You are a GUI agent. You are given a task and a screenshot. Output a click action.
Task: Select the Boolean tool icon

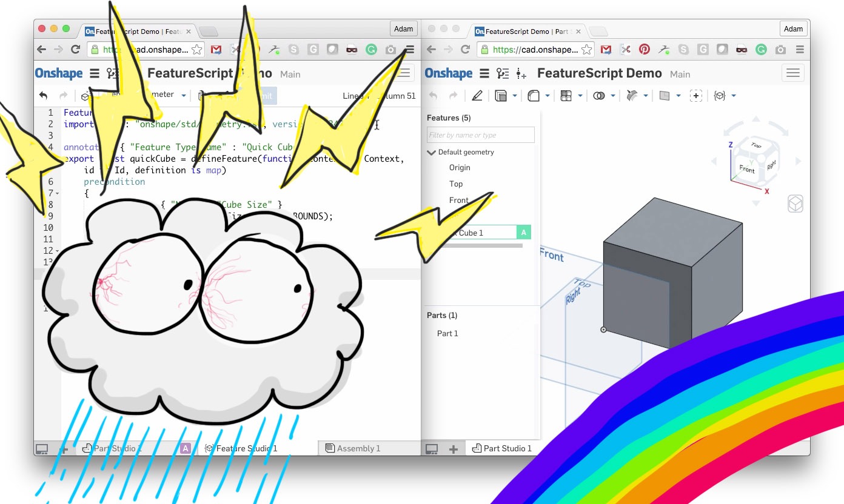[599, 96]
